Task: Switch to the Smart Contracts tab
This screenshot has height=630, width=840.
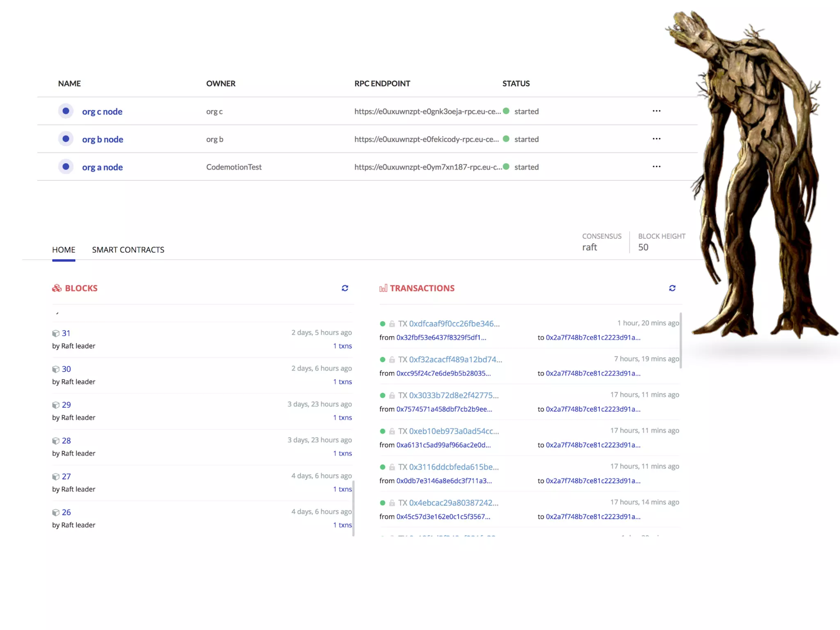Action: click(x=128, y=250)
